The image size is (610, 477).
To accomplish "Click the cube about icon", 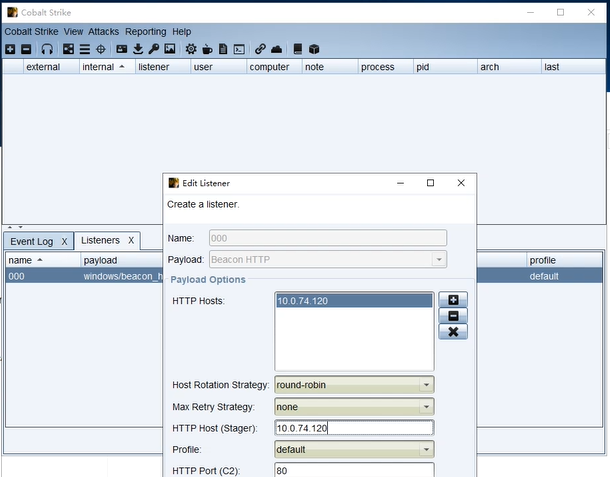I will tap(314, 49).
